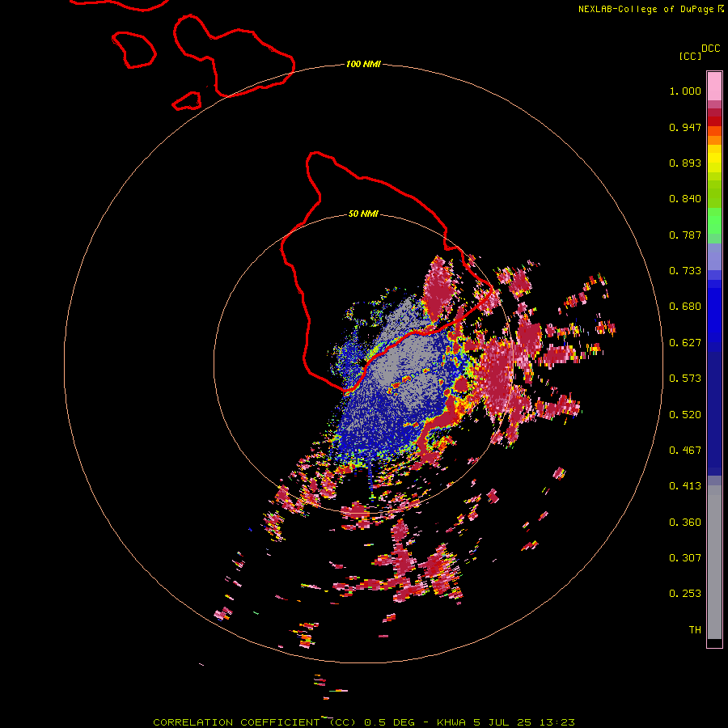Click the 0.787 color scale value

685,235
